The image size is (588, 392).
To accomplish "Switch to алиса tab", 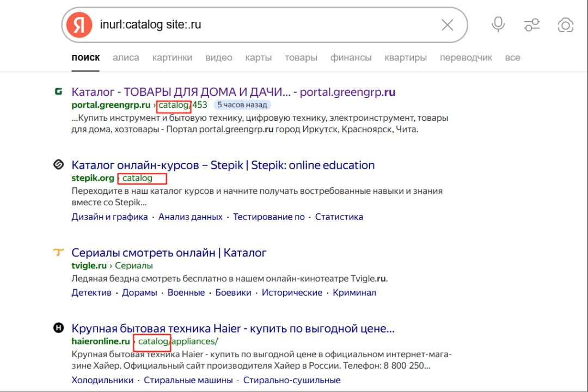I will [126, 58].
